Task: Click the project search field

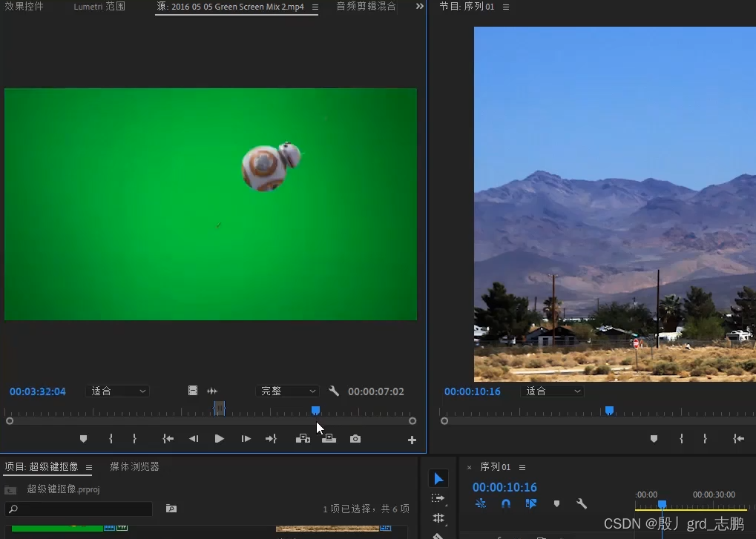Action: click(79, 509)
